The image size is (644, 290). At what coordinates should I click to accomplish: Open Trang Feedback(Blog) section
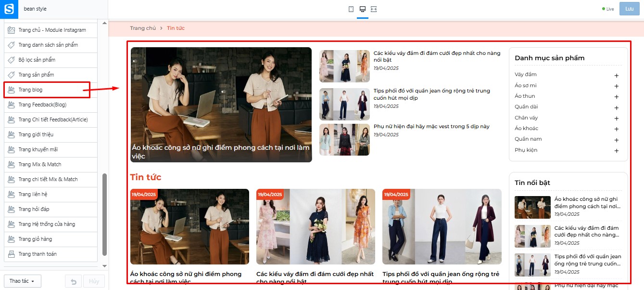coord(51,105)
